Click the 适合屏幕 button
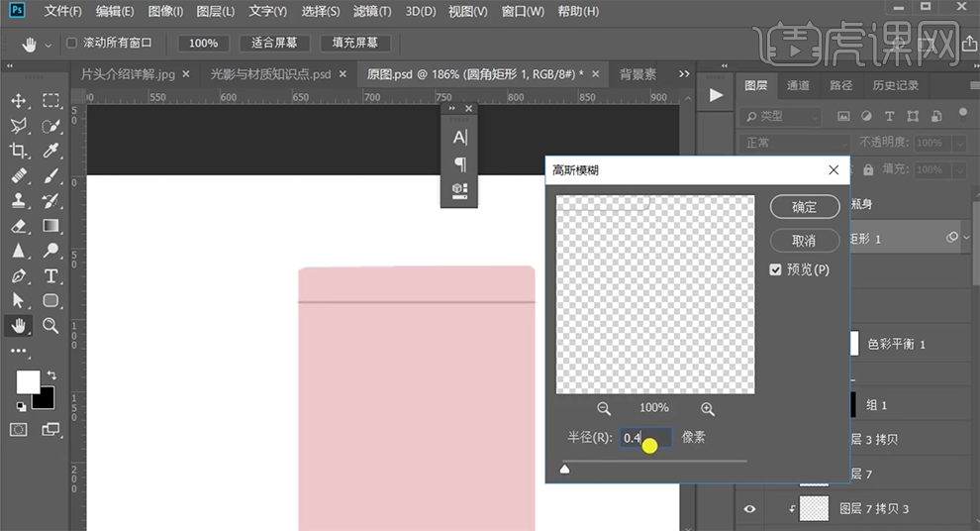 (x=275, y=44)
